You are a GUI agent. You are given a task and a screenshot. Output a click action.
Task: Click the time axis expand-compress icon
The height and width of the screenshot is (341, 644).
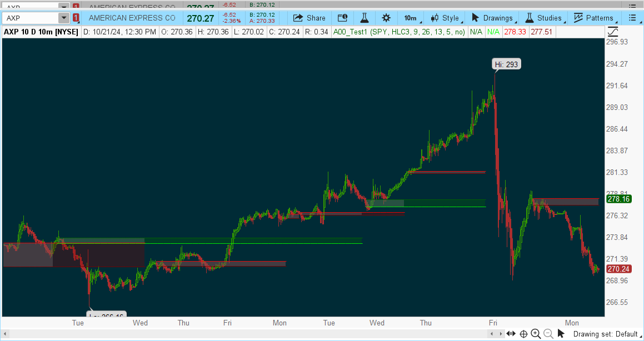pyautogui.click(x=511, y=334)
